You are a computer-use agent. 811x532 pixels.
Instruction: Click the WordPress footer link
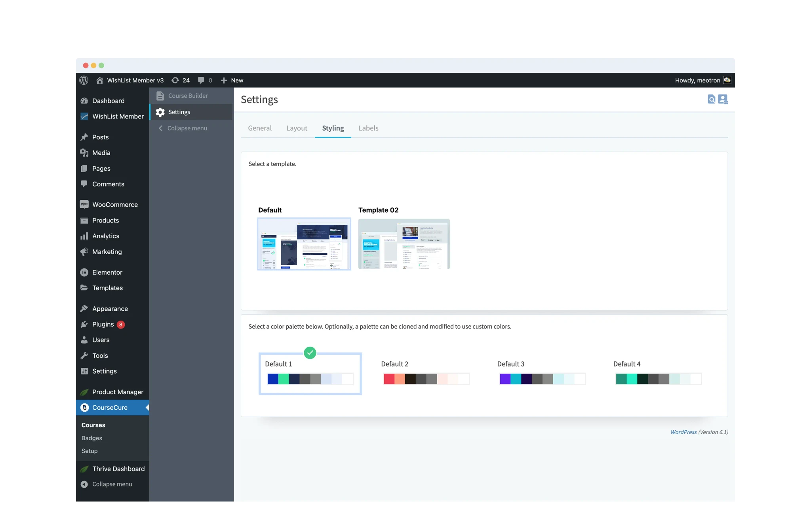[x=683, y=432]
